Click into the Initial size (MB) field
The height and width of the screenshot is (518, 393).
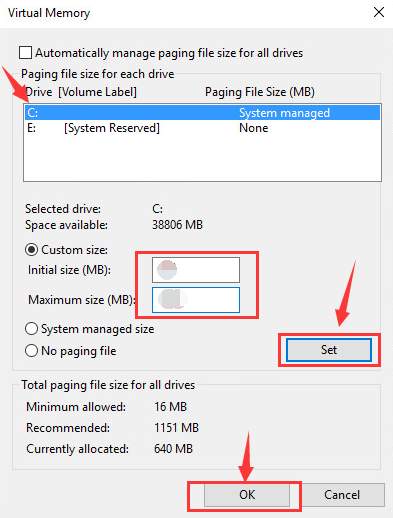(196, 270)
